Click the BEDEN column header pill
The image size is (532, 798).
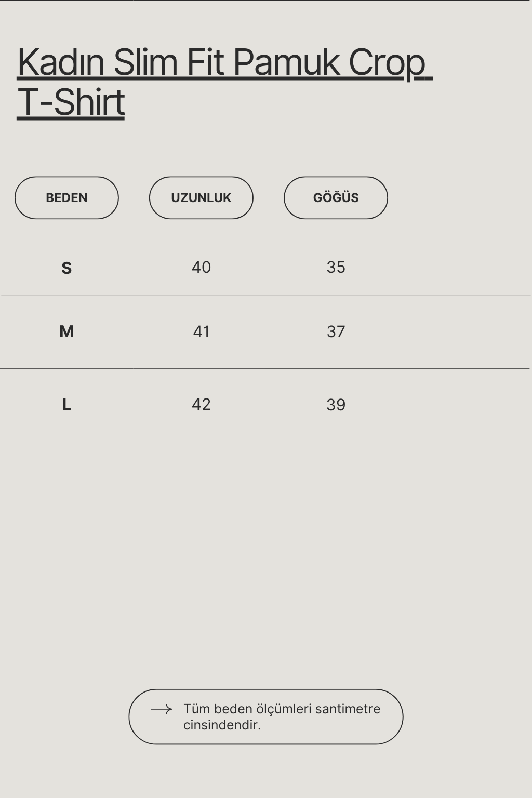[66, 198]
